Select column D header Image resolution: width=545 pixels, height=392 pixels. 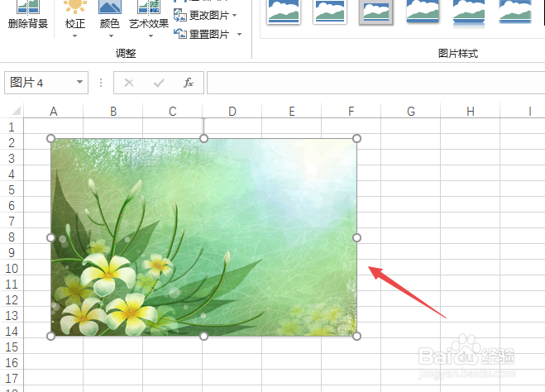tap(232, 111)
